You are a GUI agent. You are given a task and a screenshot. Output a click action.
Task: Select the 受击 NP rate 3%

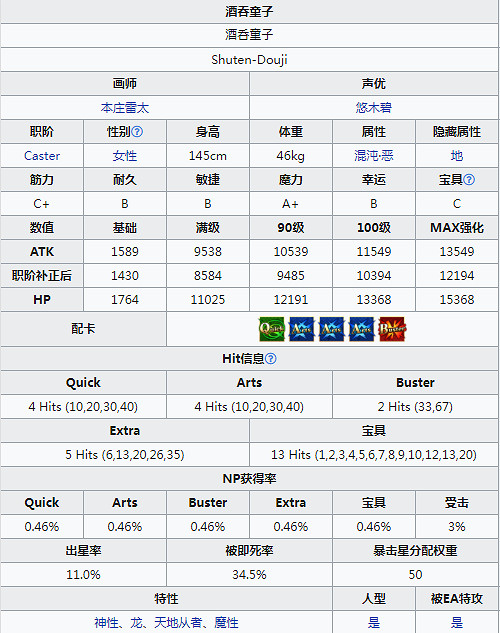457,527
